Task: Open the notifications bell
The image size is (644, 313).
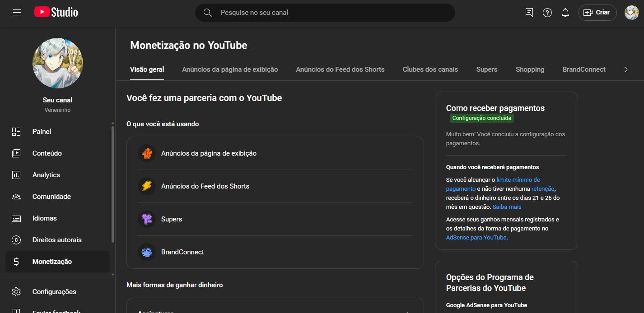Action: [x=565, y=13]
